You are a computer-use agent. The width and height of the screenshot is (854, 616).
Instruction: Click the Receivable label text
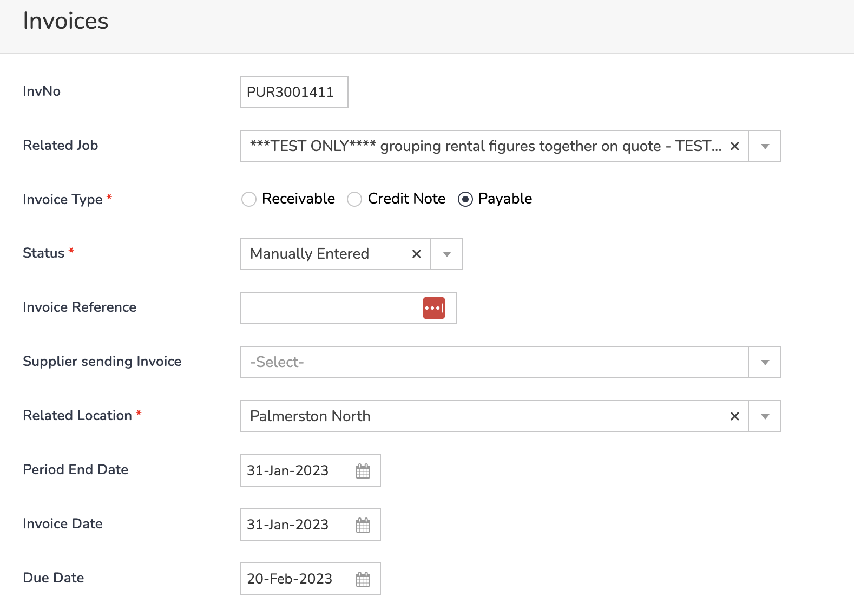[x=298, y=199]
